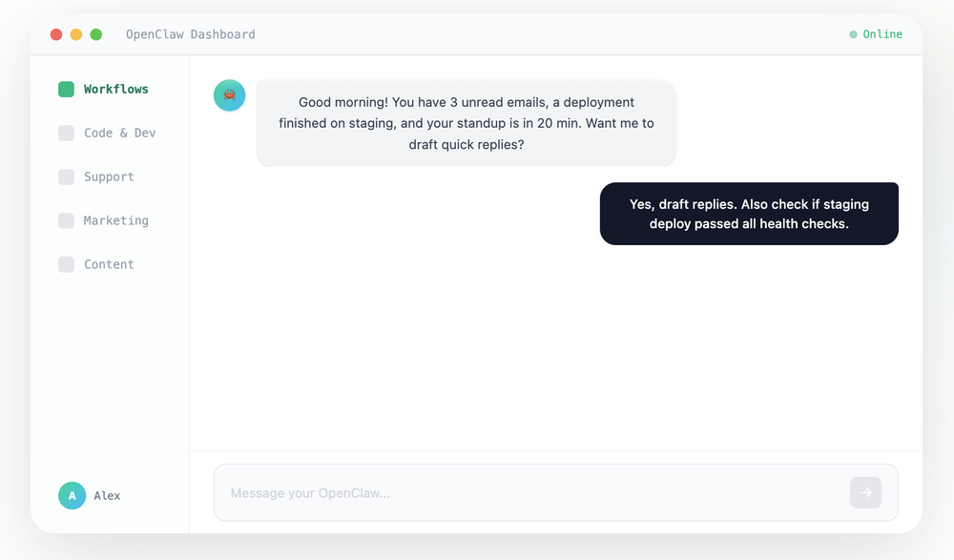The height and width of the screenshot is (560, 954).
Task: Click the send arrow icon
Action: (865, 492)
